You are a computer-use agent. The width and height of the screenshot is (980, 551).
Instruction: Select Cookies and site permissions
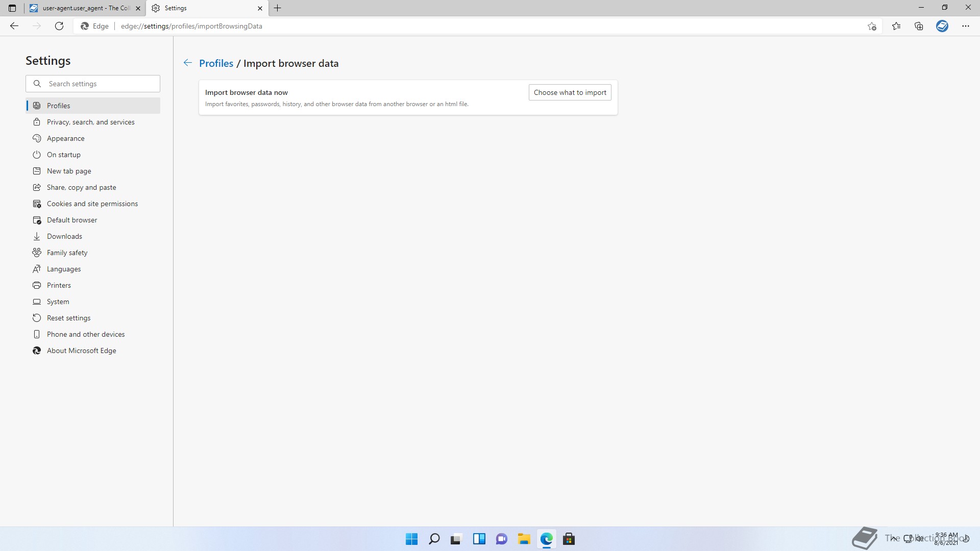coord(92,204)
